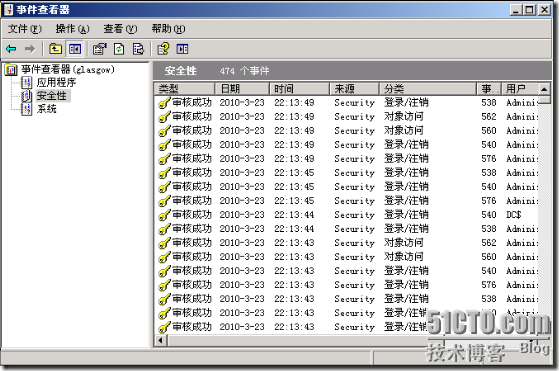
Task: Click the 应用程序 log icon in tree
Action: pyautogui.click(x=27, y=83)
